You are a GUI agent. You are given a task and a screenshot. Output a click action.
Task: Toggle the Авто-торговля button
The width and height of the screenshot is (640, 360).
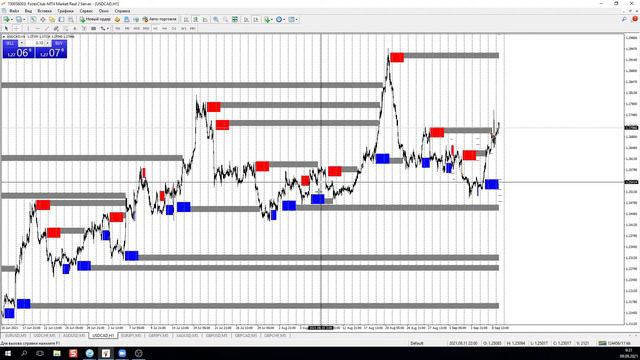(160, 19)
